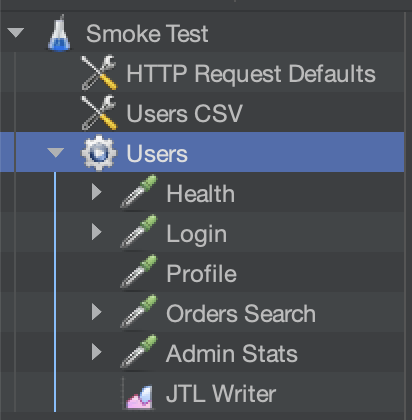This screenshot has width=412, height=420.
Task: Click the Orders Search pipette icon
Action: (x=139, y=312)
